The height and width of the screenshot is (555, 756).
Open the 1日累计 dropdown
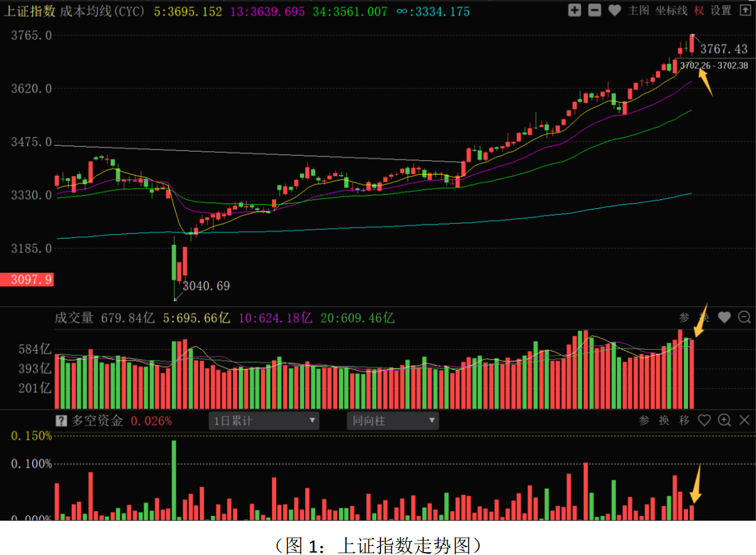pos(264,421)
